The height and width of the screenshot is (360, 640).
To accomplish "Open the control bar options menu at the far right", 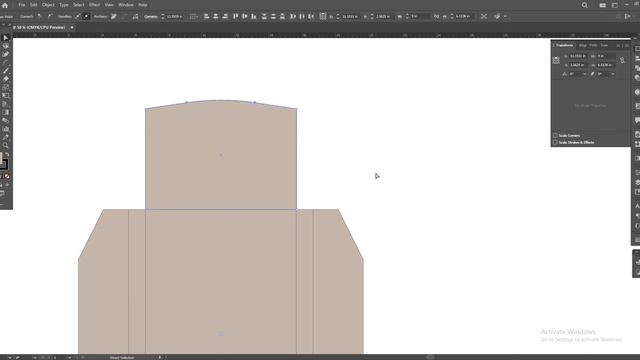I will (x=628, y=16).
